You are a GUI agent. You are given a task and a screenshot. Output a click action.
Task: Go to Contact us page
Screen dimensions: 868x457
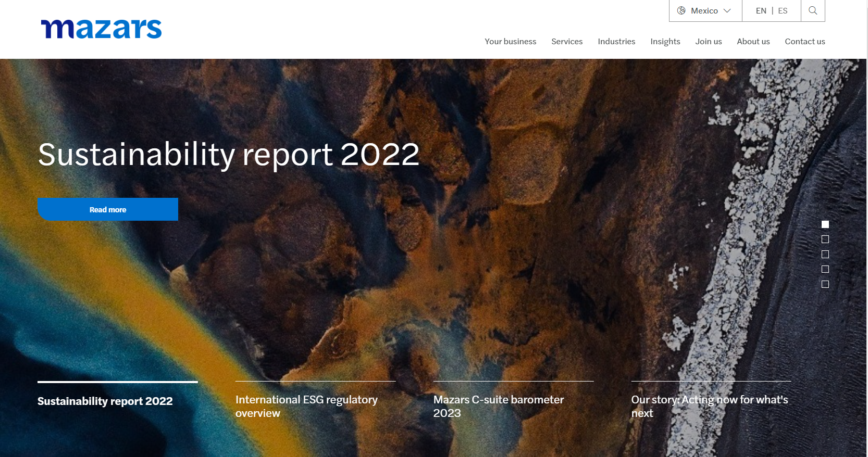804,41
